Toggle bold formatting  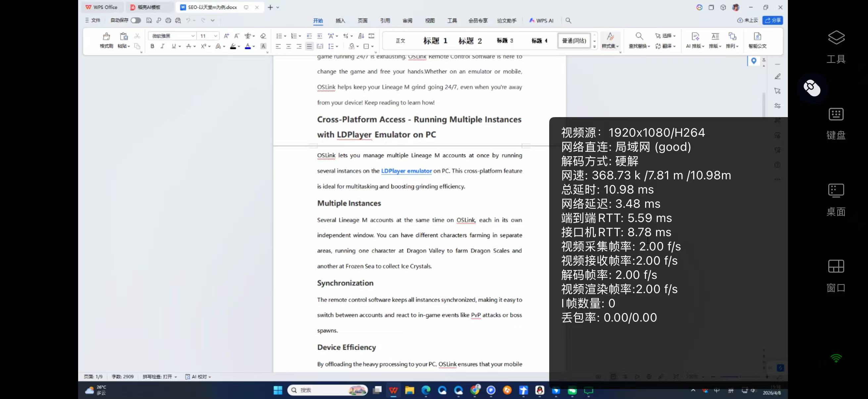coord(152,46)
